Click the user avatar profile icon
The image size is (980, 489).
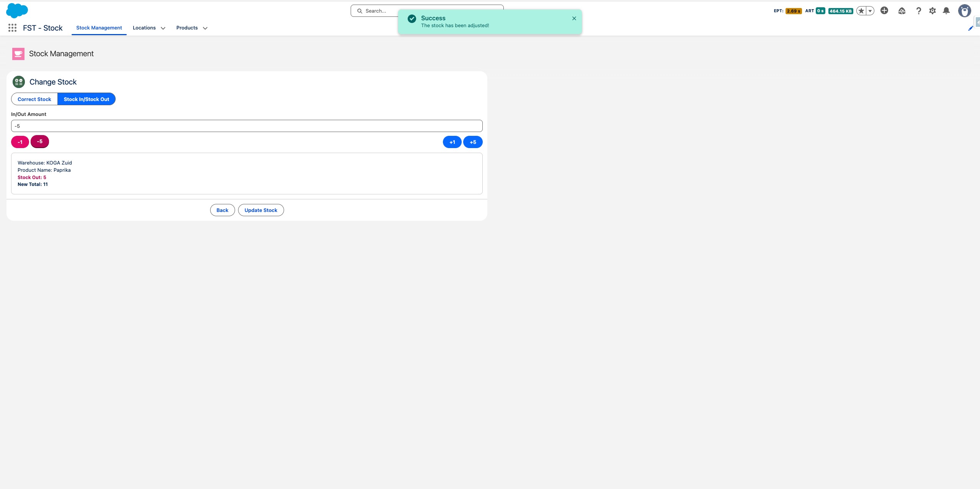(964, 11)
